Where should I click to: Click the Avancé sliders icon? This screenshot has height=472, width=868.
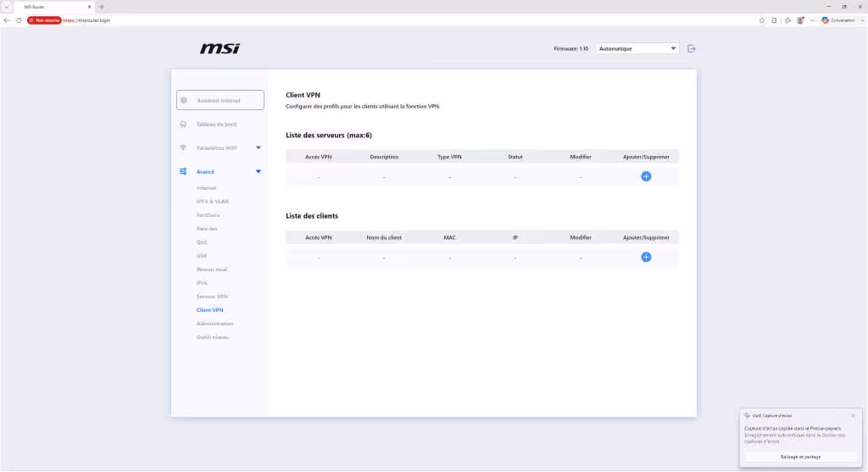183,171
